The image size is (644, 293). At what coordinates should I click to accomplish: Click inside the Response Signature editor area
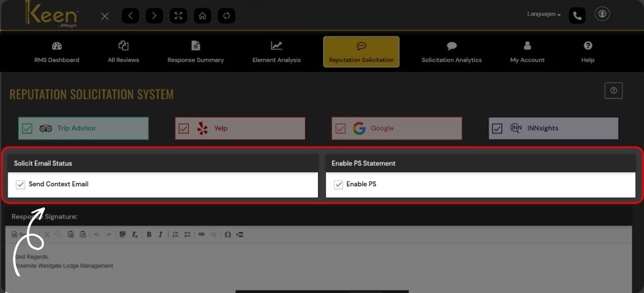(318, 267)
